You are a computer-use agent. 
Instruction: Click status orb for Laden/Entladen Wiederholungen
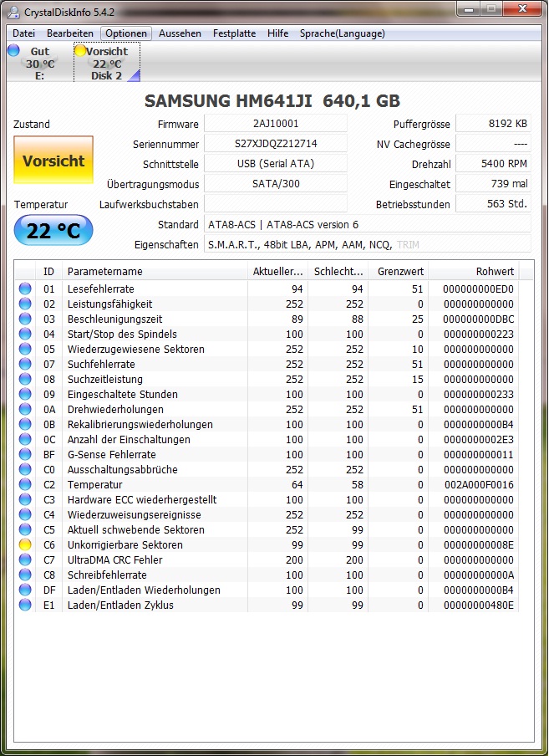[24, 590]
